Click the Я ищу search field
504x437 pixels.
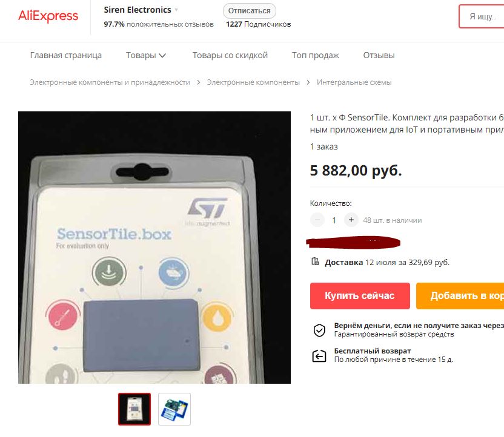pos(482,16)
